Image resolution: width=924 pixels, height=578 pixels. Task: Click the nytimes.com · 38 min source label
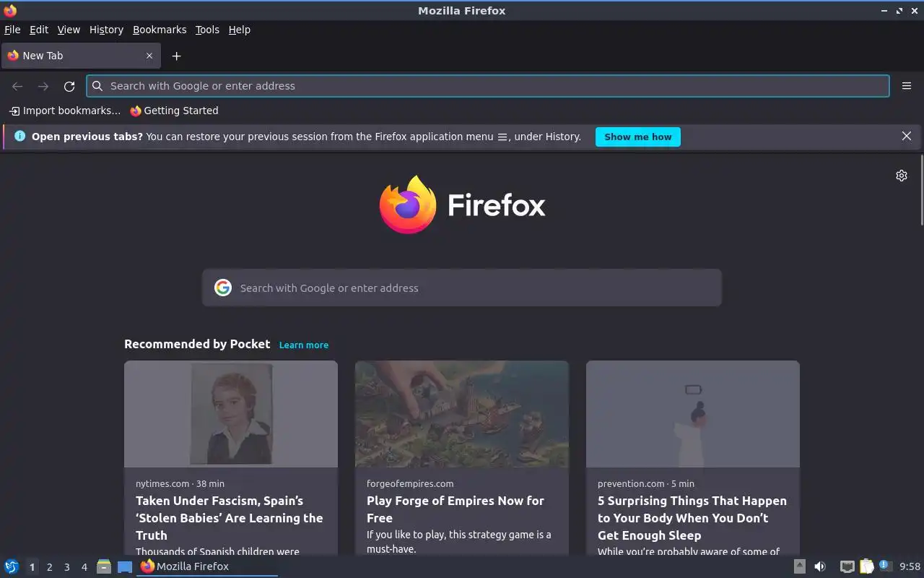(x=180, y=483)
